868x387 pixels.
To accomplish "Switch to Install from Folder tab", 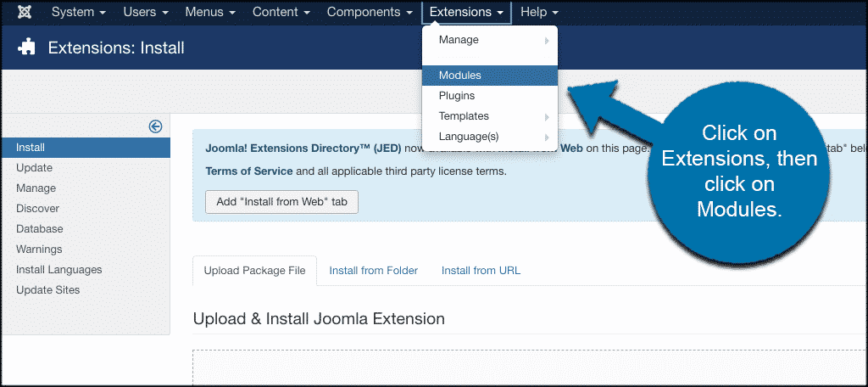I will pyautogui.click(x=374, y=271).
